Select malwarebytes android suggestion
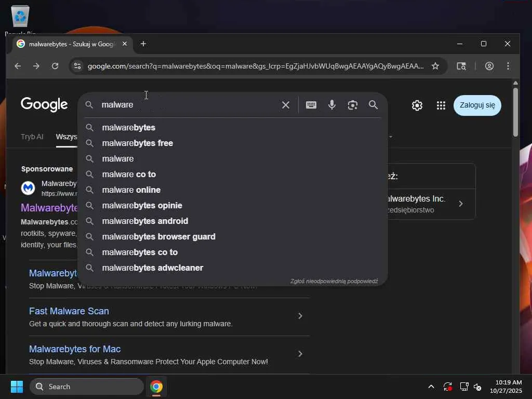Image resolution: width=532 pixels, height=399 pixels. pos(233,221)
